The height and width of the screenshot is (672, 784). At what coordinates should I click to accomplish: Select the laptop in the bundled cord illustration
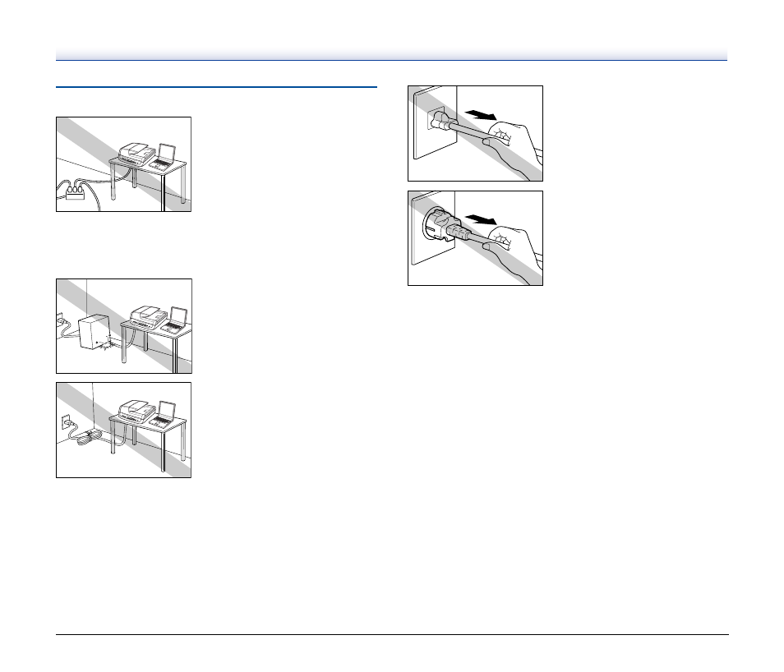click(x=163, y=414)
